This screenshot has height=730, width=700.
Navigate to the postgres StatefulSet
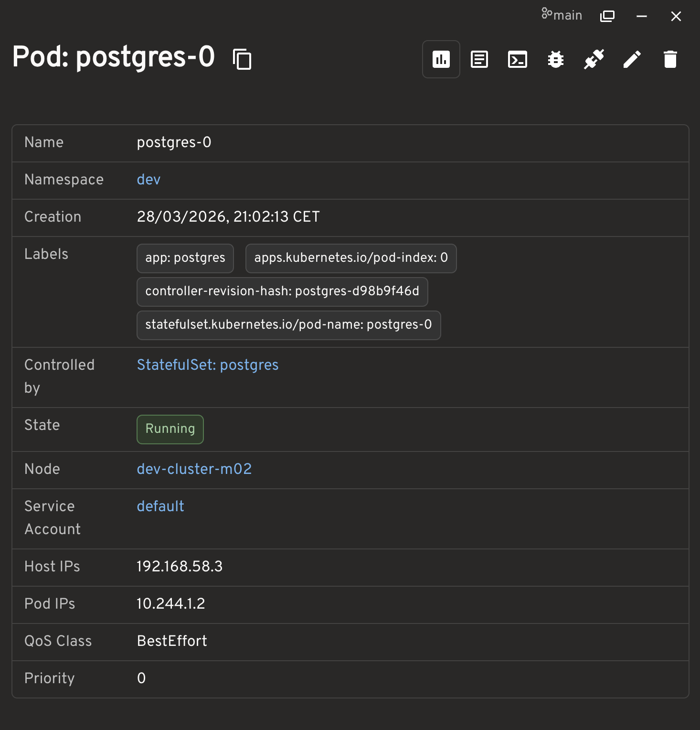(207, 365)
